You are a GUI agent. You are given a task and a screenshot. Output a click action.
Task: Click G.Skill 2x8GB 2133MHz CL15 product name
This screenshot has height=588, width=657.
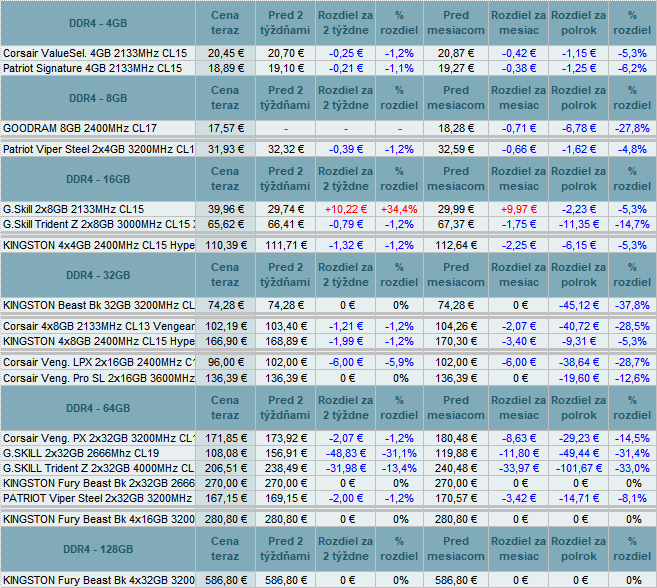pos(73,209)
